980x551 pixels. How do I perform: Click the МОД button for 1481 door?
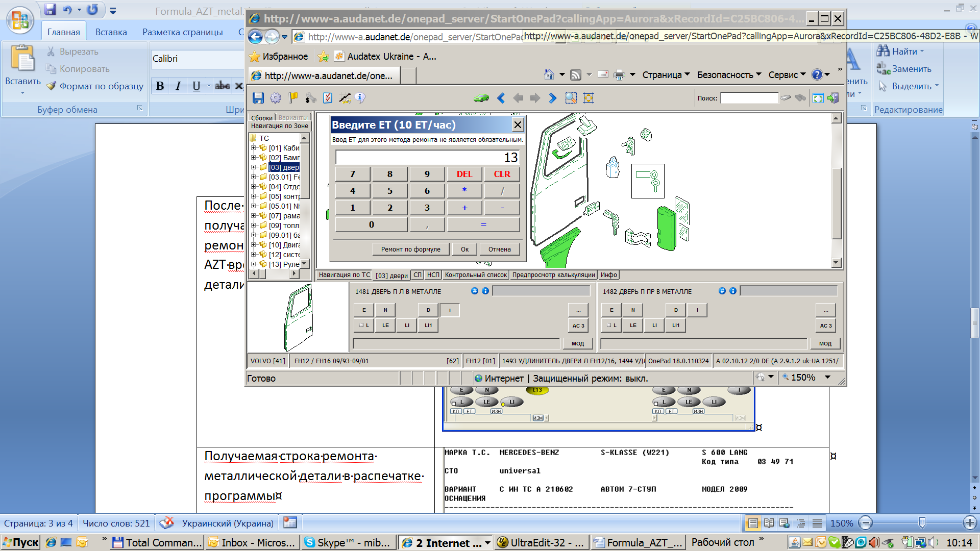pos(577,343)
